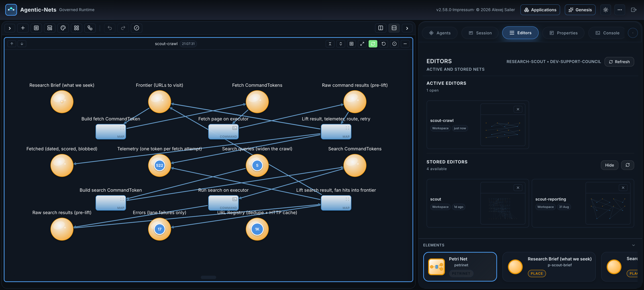This screenshot has height=290, width=644.
Task: Click the notes icon in scout-crawl header
Action: click(352, 44)
